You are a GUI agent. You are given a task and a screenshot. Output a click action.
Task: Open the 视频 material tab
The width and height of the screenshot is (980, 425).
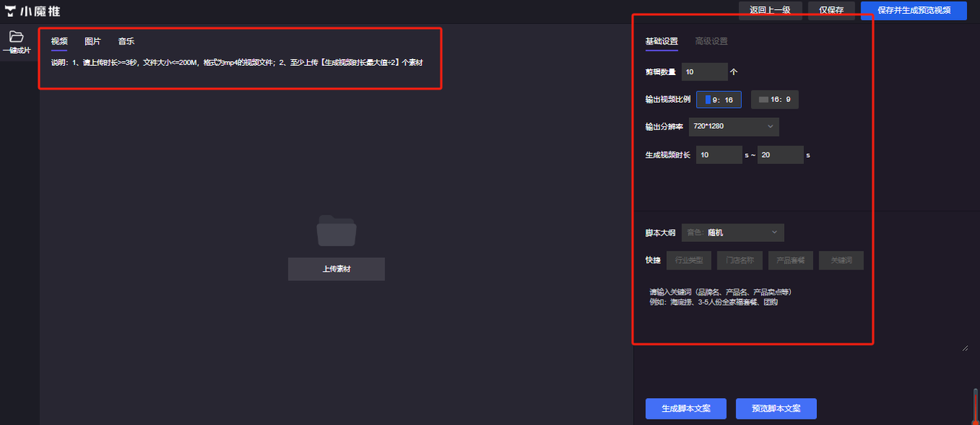coord(59,41)
